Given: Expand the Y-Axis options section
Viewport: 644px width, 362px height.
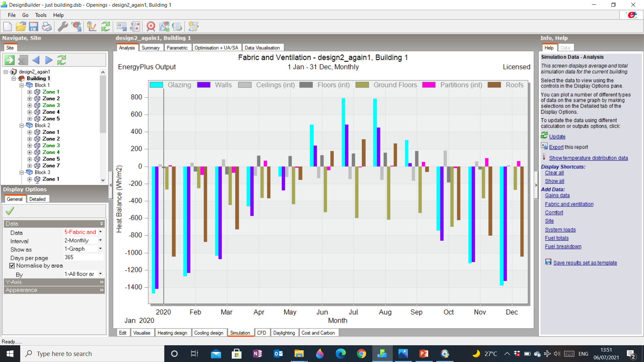Looking at the screenshot, I should [x=54, y=282].
